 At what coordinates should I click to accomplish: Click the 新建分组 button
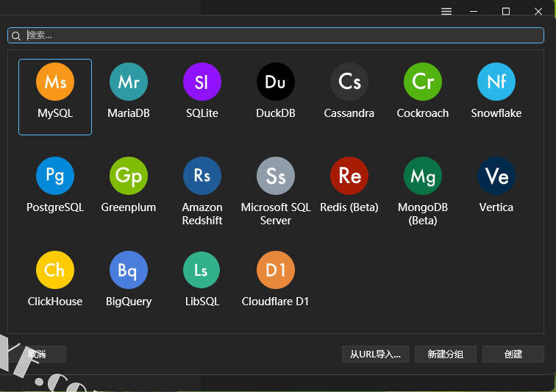tap(446, 354)
